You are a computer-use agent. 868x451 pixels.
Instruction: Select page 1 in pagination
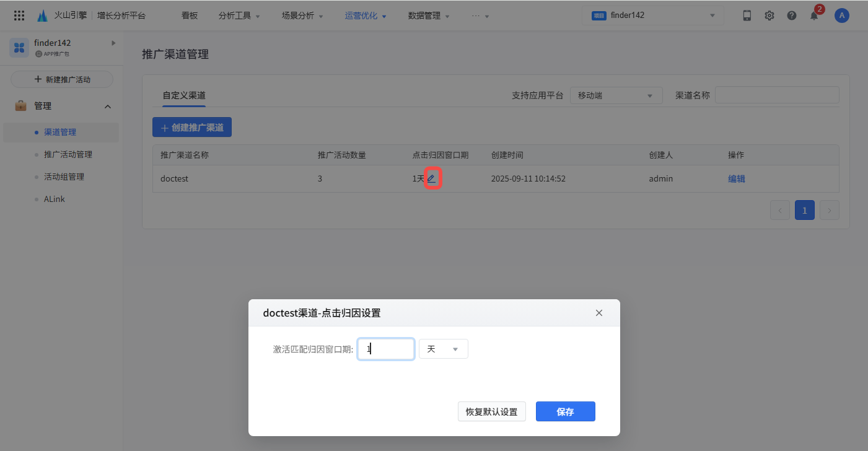coord(805,210)
